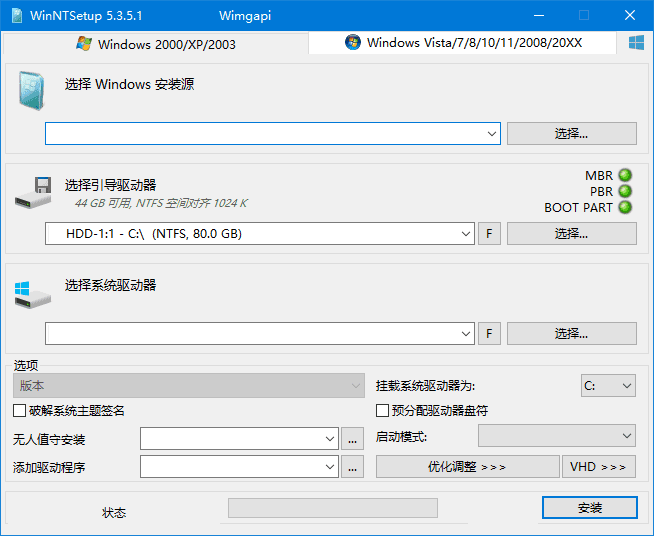Open the mount drive letter C: dropdown
This screenshot has height=536, width=654.
click(x=626, y=386)
